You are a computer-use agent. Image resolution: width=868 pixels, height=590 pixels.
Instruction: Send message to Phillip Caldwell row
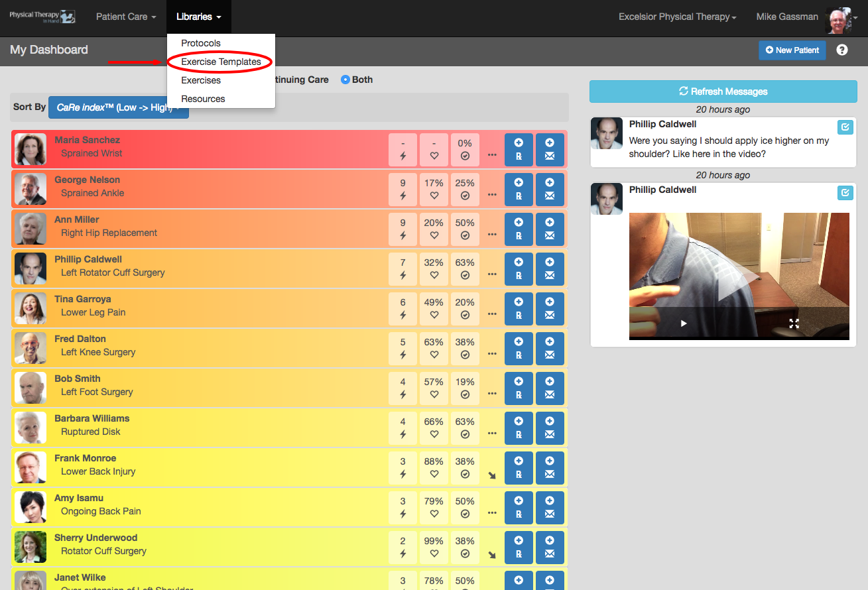550,268
